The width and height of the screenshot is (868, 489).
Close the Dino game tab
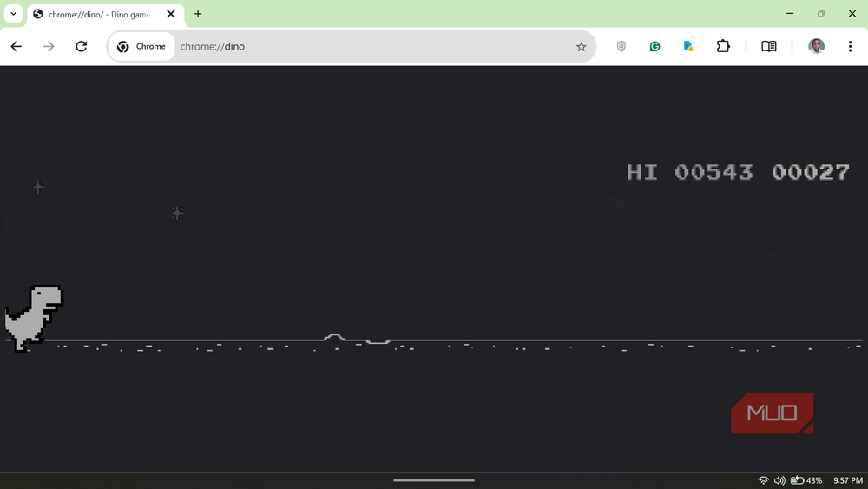coord(171,15)
